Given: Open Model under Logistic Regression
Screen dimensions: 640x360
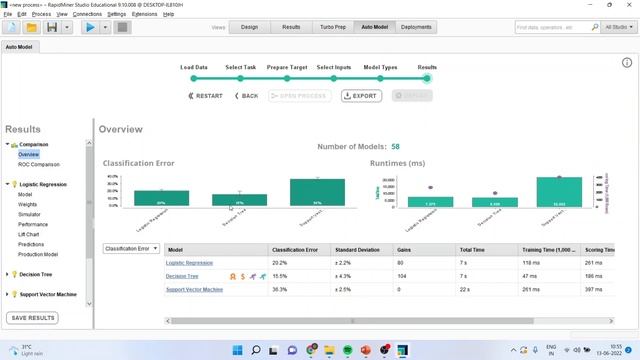Looking at the screenshot, I should tap(25, 194).
